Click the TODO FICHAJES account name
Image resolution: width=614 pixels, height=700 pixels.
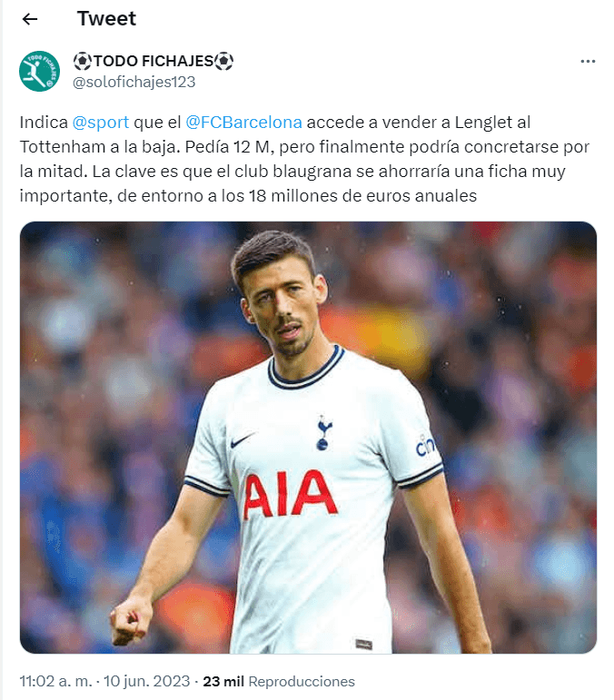tap(153, 61)
